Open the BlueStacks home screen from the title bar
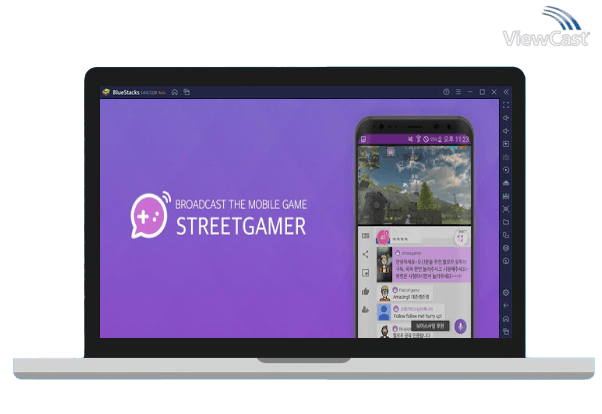602x414 pixels. 175,92
